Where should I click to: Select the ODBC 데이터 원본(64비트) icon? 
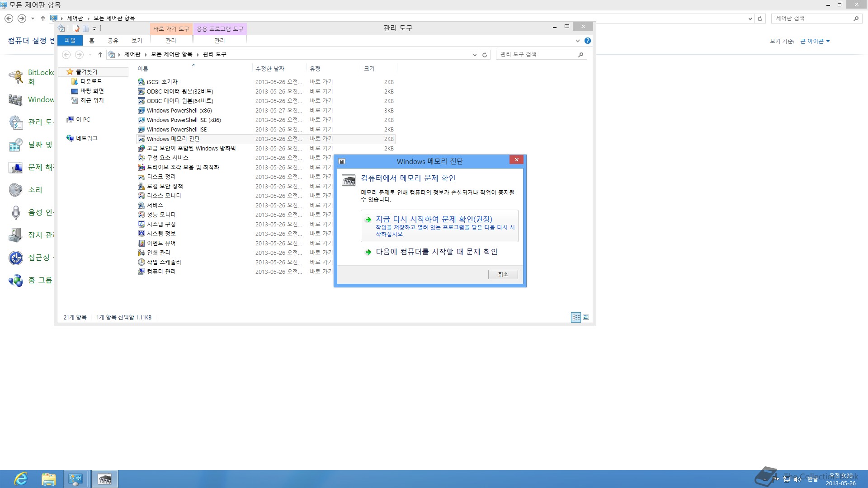tap(141, 101)
